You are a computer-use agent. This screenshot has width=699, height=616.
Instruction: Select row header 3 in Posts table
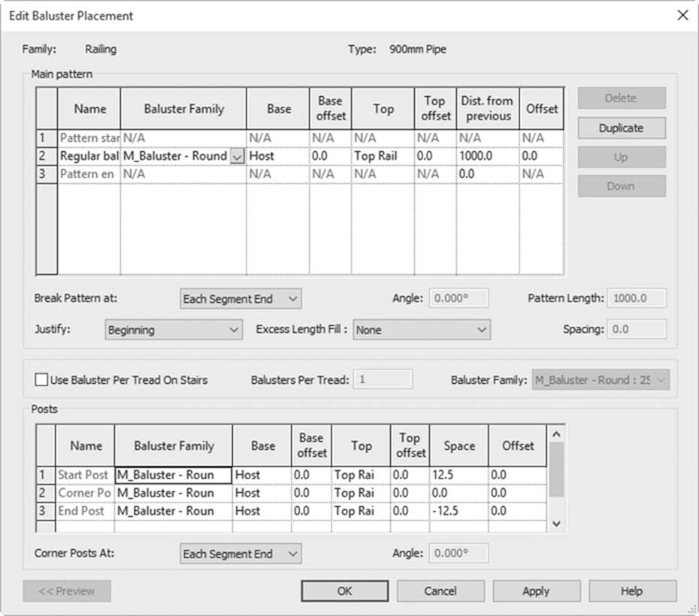click(46, 511)
